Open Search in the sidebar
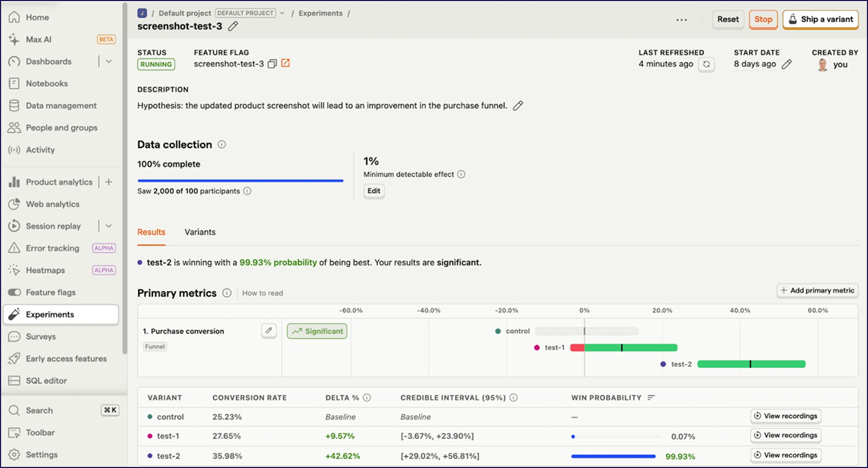The height and width of the screenshot is (468, 868). point(39,411)
